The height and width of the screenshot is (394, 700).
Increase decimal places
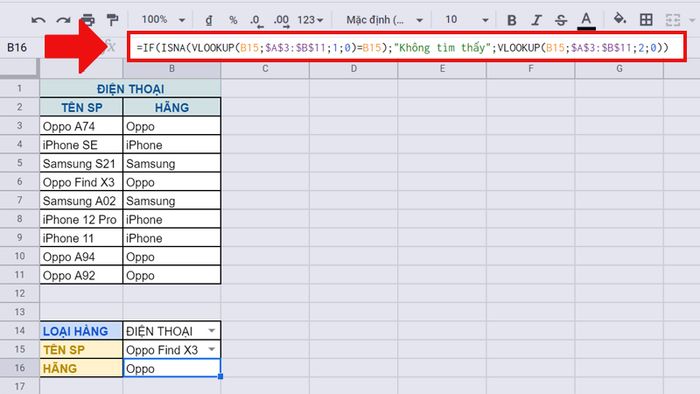pyautogui.click(x=281, y=20)
